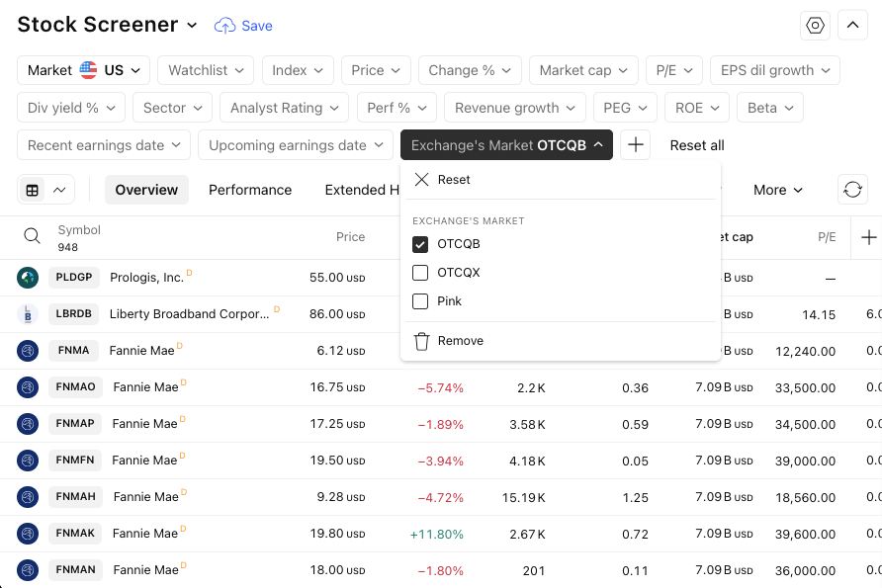Click the refresh data icon
Screen dimensions: 882x588
pyautogui.click(x=852, y=190)
